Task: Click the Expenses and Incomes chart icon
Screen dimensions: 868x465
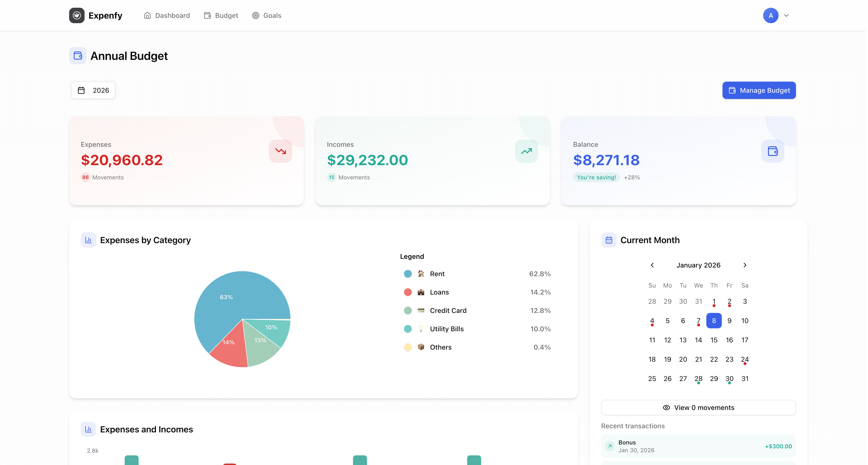Action: pos(88,429)
